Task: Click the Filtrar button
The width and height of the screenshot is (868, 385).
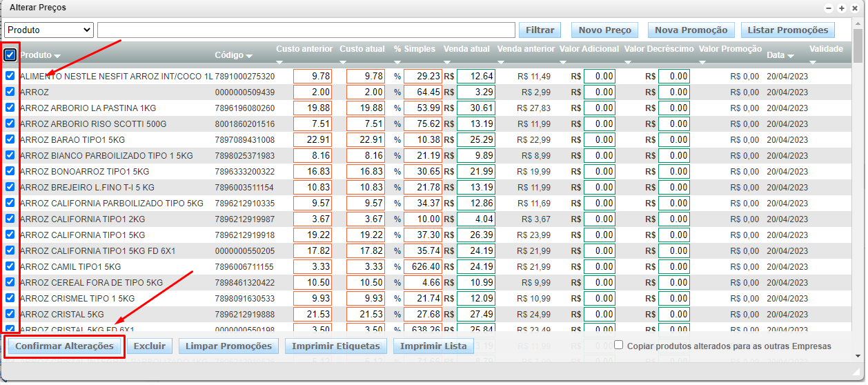Action: click(540, 30)
